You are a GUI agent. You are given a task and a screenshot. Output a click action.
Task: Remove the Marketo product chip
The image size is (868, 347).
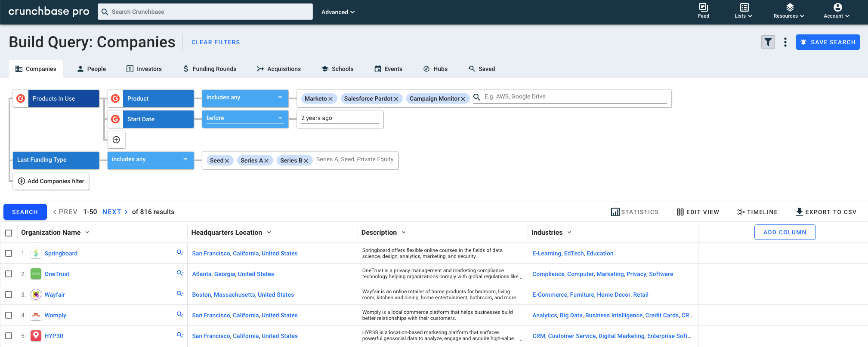(x=331, y=99)
